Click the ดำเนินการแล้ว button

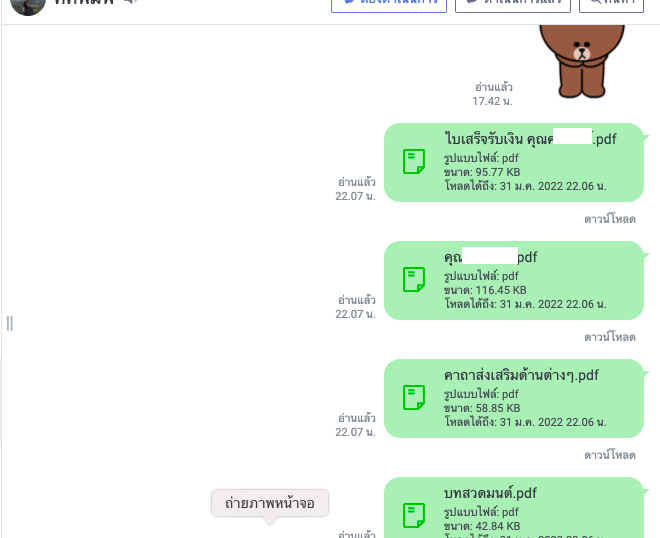click(513, 4)
